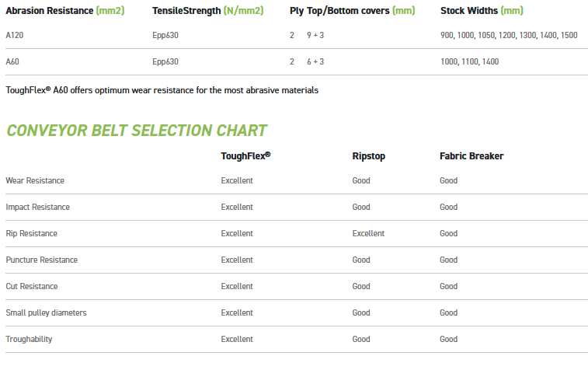Click the Ripstop column header
Viewport: 588px width, 370px height.
(368, 156)
